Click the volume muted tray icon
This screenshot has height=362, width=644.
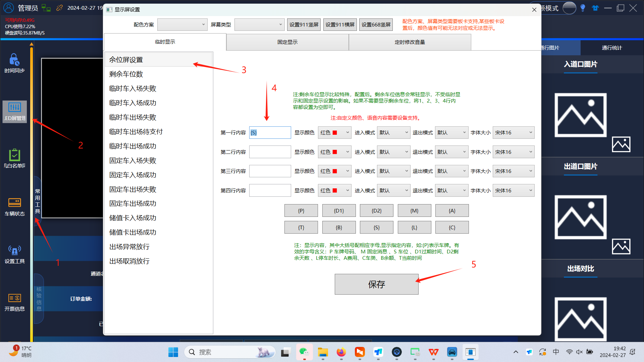click(579, 352)
